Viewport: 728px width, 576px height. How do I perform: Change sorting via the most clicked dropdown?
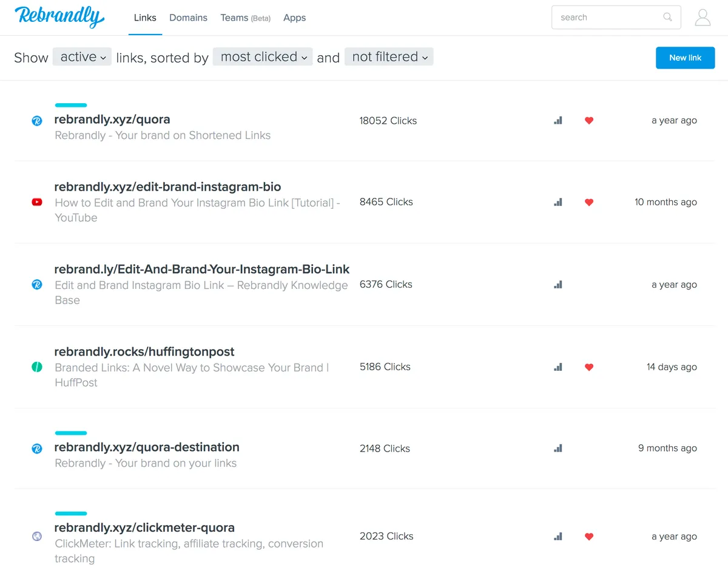coord(262,56)
